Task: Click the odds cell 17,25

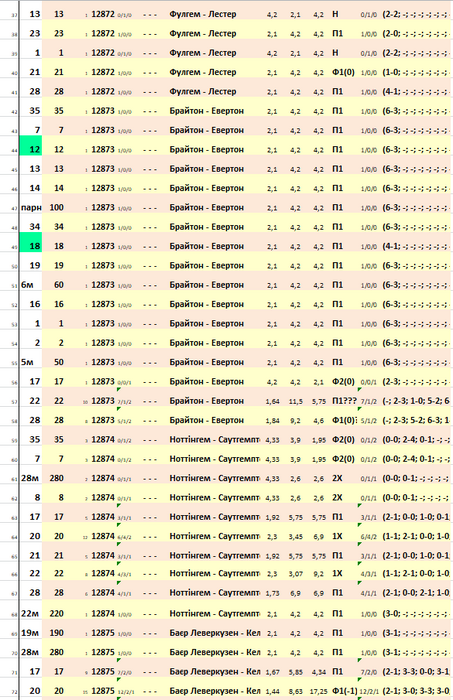Action: (x=319, y=692)
